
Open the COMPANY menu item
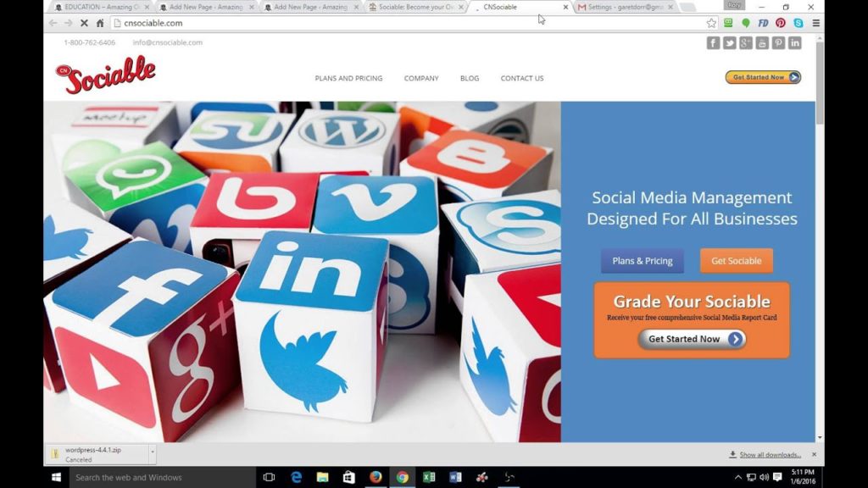pos(421,78)
